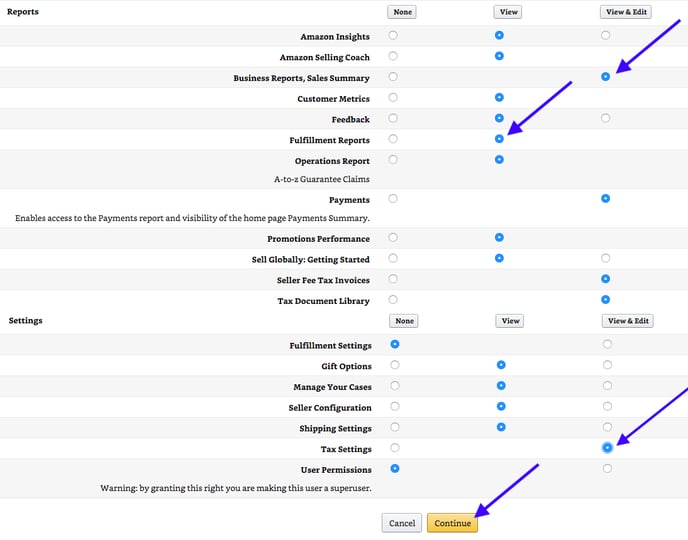Click the Reports section View button
The image size is (688, 540).
coord(509,12)
